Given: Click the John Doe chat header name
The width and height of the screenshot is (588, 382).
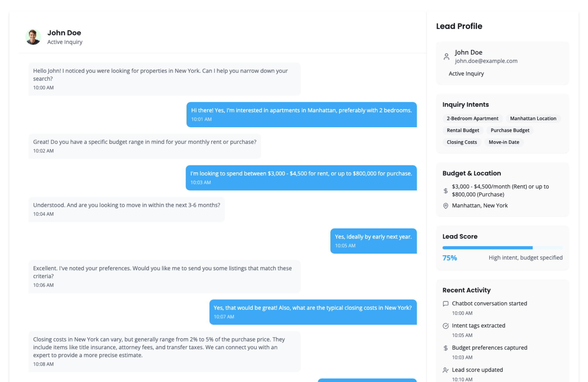Looking at the screenshot, I should point(64,33).
